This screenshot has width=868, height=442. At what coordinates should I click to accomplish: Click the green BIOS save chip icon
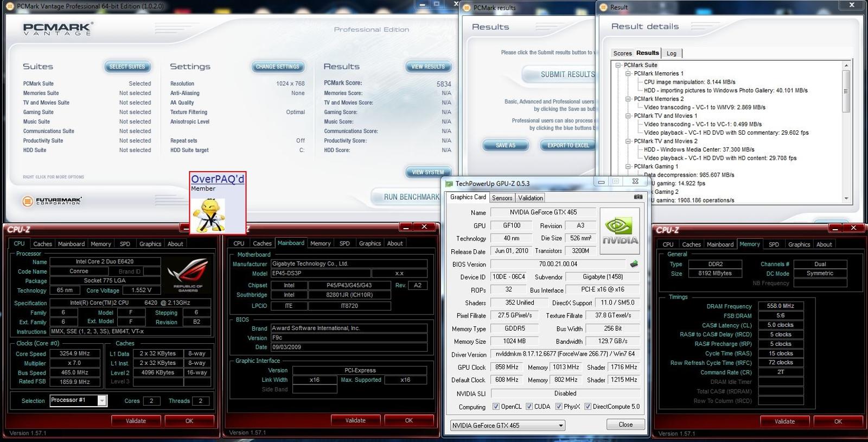[x=634, y=264]
